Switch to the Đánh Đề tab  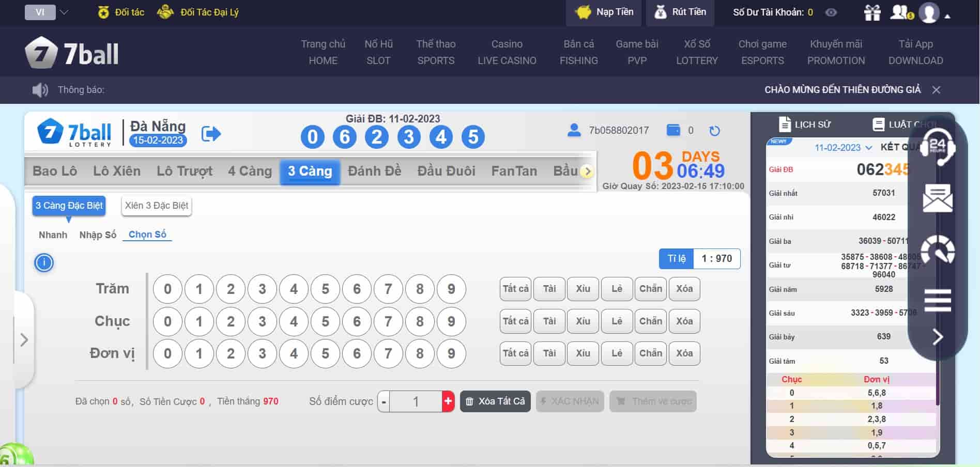374,170
